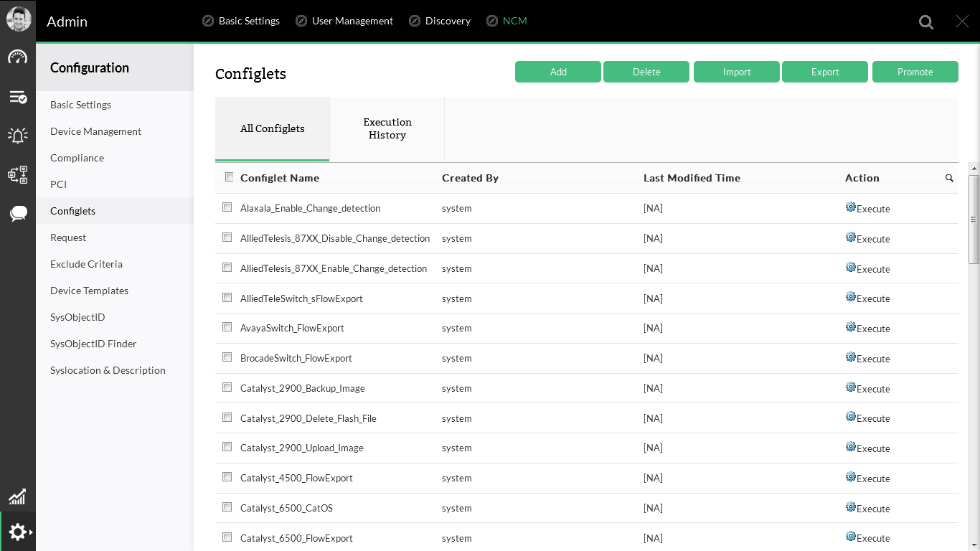Viewport: 980px width, 551px height.
Task: Click the Promote button
Action: [915, 72]
